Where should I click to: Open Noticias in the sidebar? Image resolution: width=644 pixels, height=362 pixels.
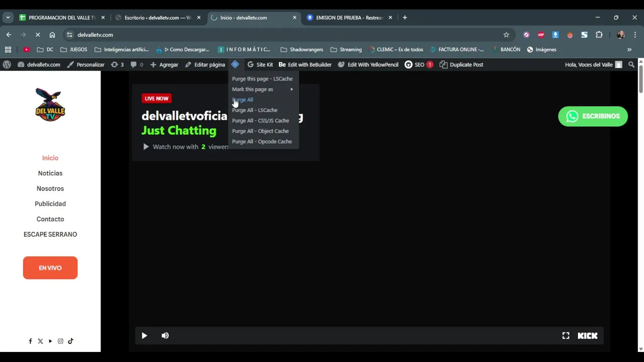50,173
